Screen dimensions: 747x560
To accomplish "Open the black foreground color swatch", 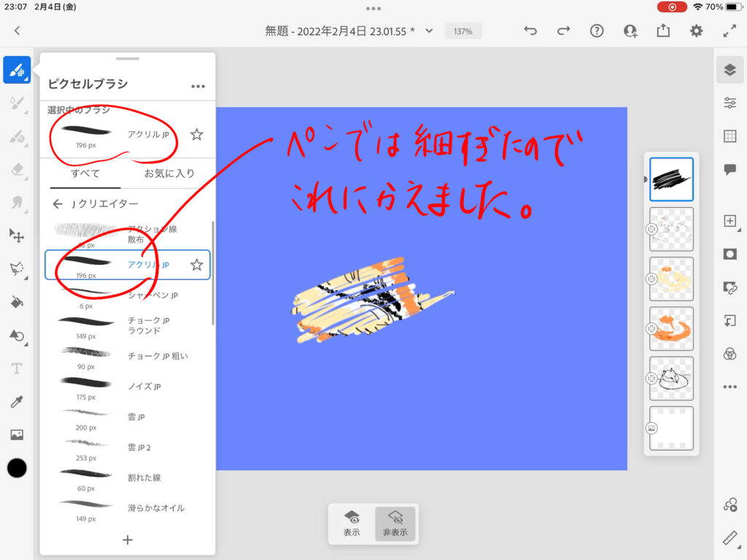I will click(x=17, y=468).
